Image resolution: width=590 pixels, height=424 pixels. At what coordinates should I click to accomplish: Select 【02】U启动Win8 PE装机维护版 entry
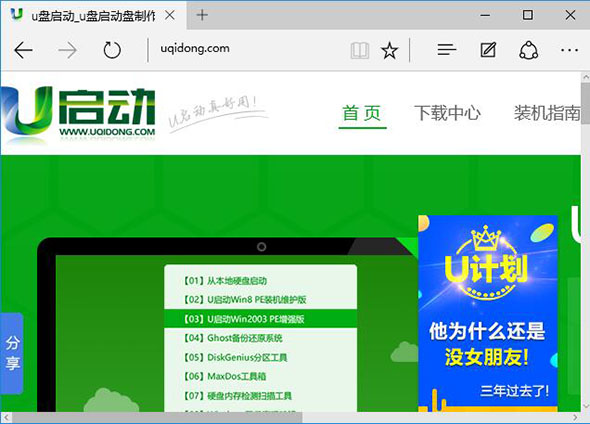260,299
